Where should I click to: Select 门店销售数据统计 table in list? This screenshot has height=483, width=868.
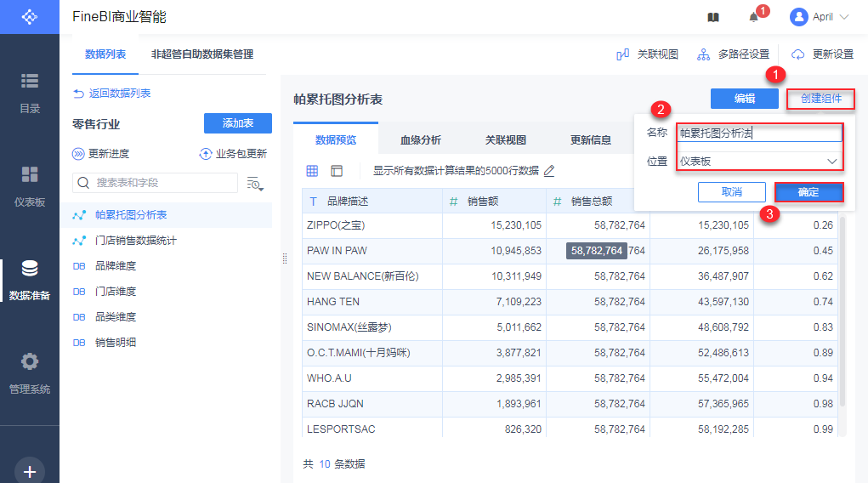(x=136, y=241)
